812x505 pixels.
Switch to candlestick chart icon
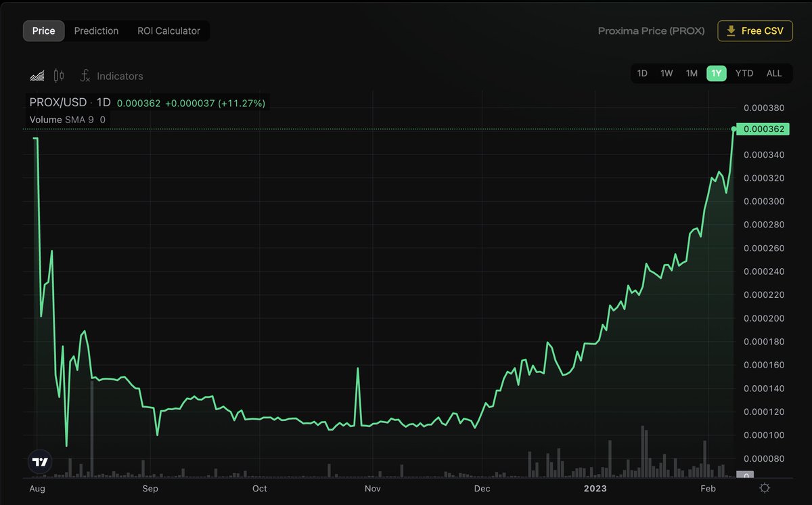click(x=59, y=76)
